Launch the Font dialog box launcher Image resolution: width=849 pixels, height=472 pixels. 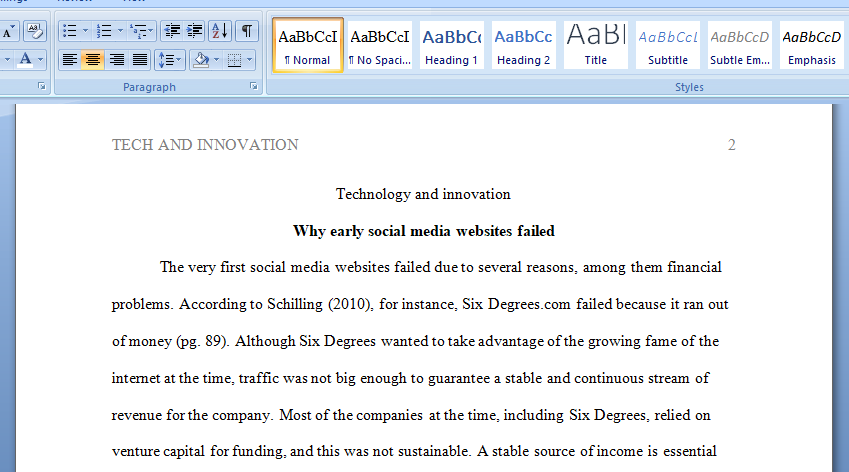pyautogui.click(x=42, y=86)
